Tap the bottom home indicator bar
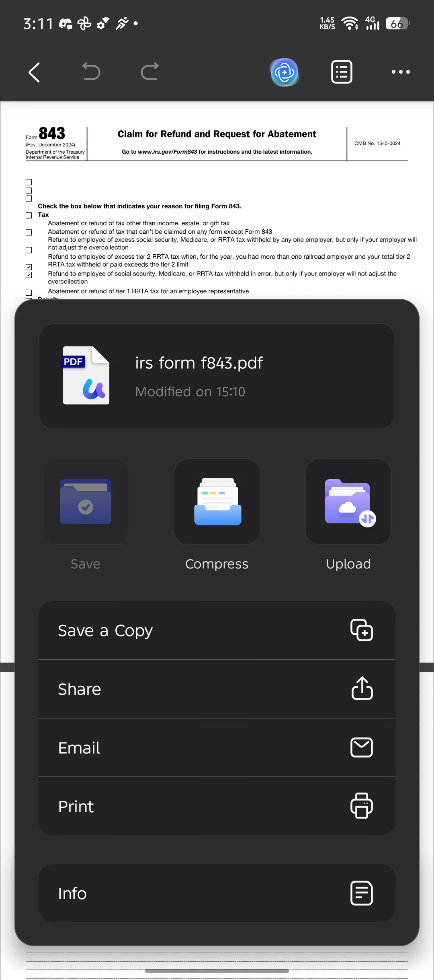Viewport: 434px width, 980px height. [217, 971]
